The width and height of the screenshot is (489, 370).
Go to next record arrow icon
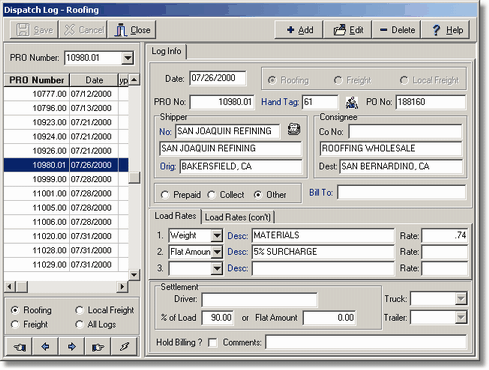pos(72,347)
